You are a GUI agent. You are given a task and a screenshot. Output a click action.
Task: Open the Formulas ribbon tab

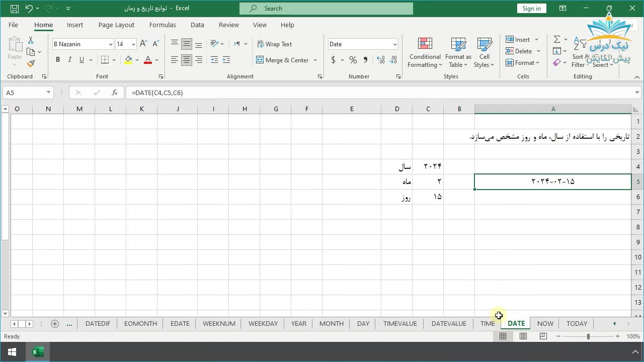click(x=163, y=25)
